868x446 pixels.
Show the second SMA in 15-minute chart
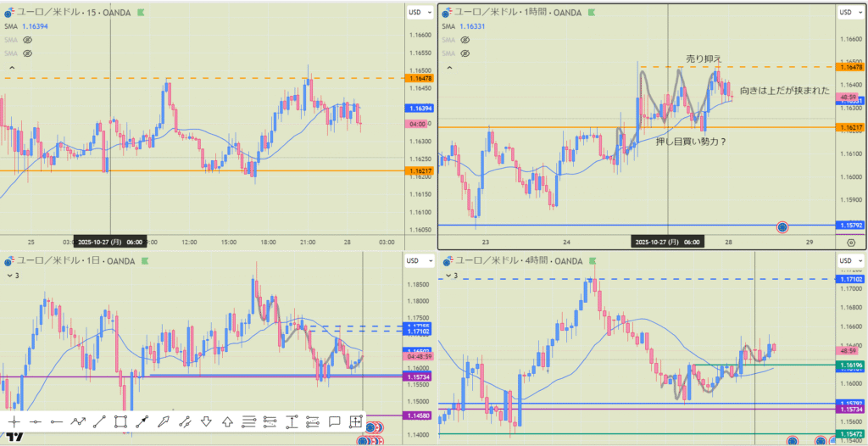click(x=27, y=40)
